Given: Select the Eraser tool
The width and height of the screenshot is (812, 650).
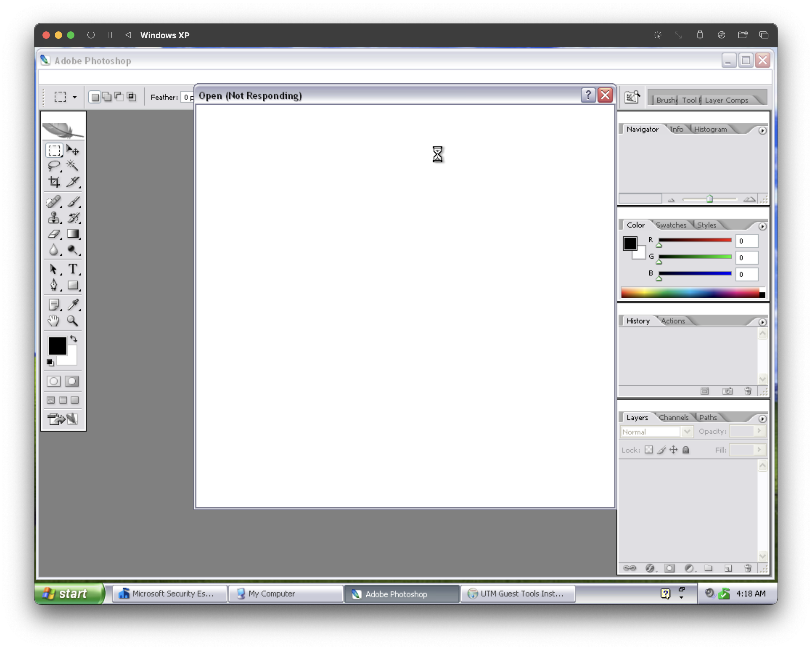Looking at the screenshot, I should [54, 234].
